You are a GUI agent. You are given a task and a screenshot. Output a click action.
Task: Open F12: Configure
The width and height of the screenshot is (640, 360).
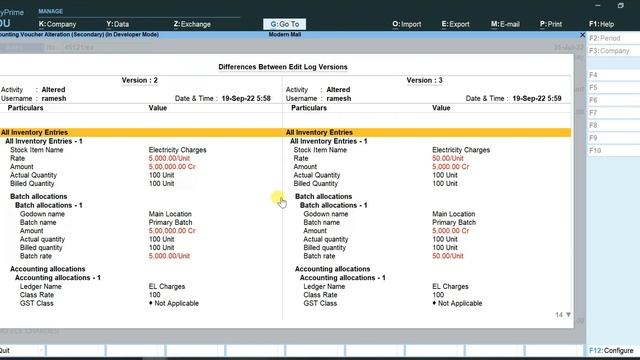[613, 350]
